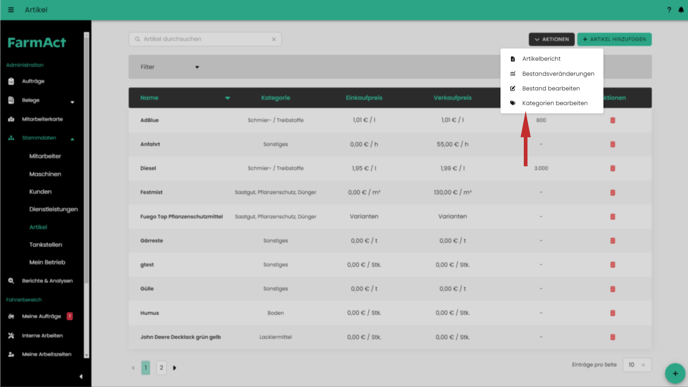This screenshot has width=688, height=387.
Task: Open Fuego Top Pflanzenschutzmittel row
Action: click(x=390, y=217)
